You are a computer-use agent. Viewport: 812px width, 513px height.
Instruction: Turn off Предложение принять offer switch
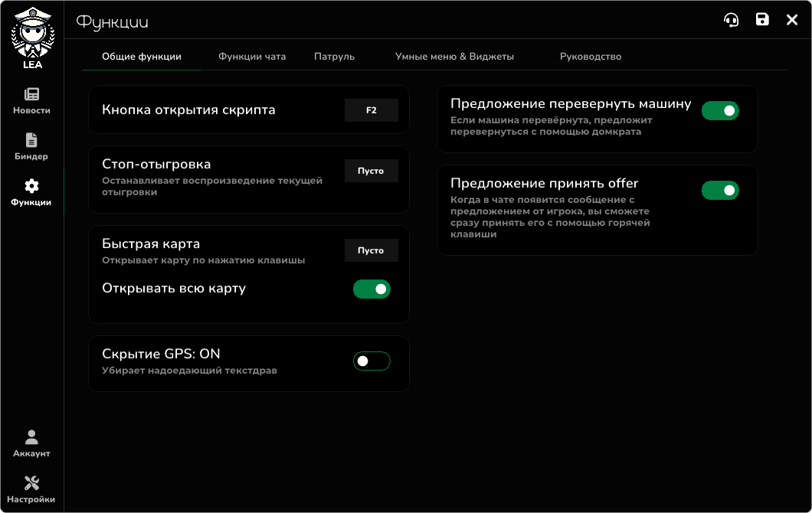pyautogui.click(x=720, y=191)
